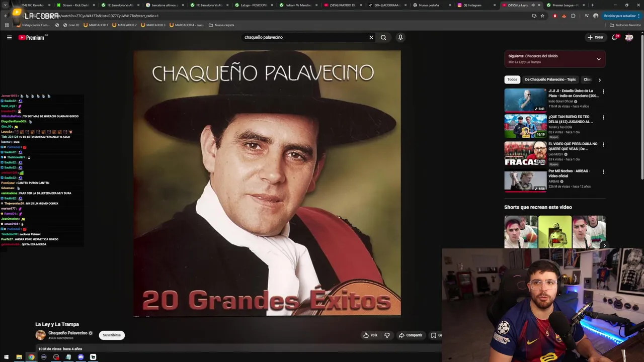The height and width of the screenshot is (362, 644).
Task: Open the Teo Delia video thumbnail
Action: [525, 126]
